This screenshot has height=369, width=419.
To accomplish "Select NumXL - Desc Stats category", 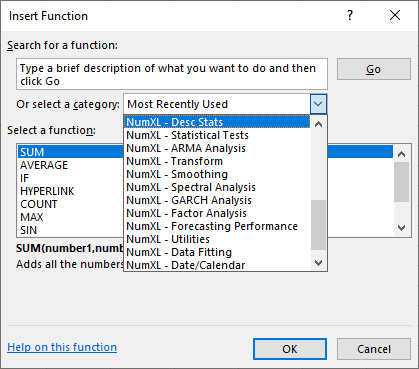I will [x=218, y=122].
